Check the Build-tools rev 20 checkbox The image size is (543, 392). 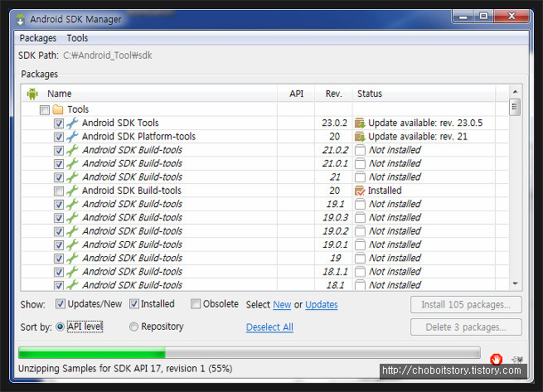coord(59,191)
